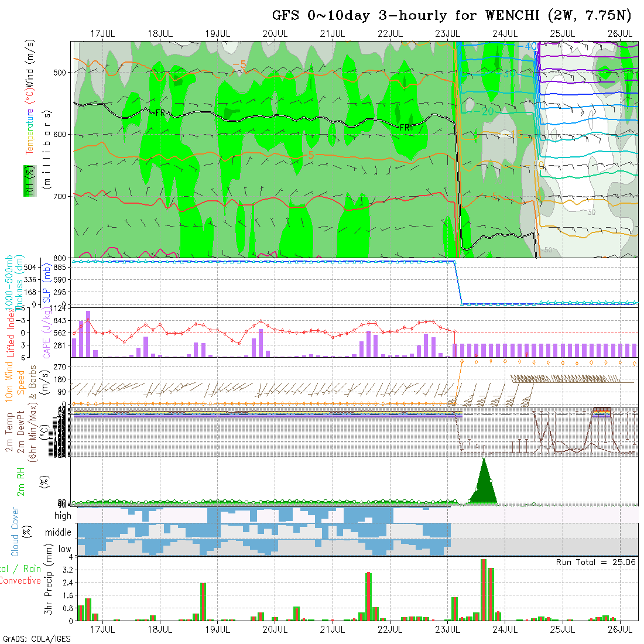This screenshot has height=644, width=644.
Task: Click the GrADS: COLA/IGES credit text
Action: [x=36, y=639]
